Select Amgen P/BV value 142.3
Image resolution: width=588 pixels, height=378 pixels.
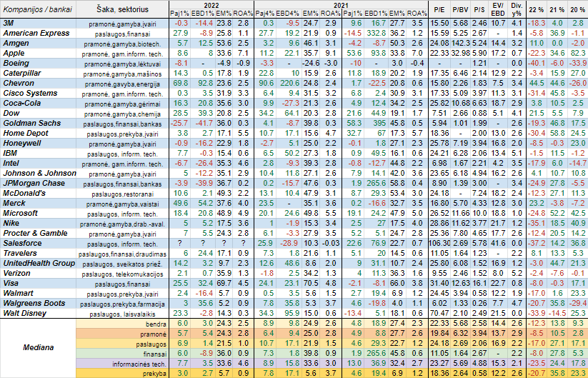point(460,43)
